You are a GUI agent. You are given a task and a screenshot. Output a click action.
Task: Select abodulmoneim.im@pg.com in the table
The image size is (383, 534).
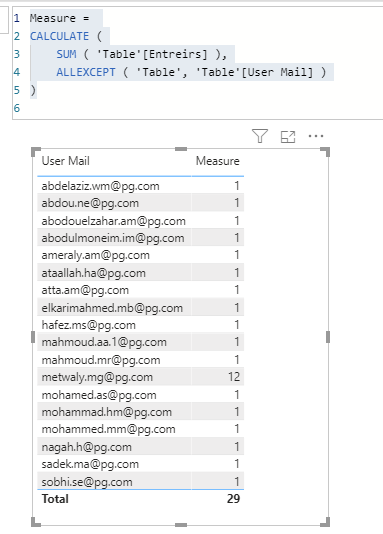coord(113,238)
